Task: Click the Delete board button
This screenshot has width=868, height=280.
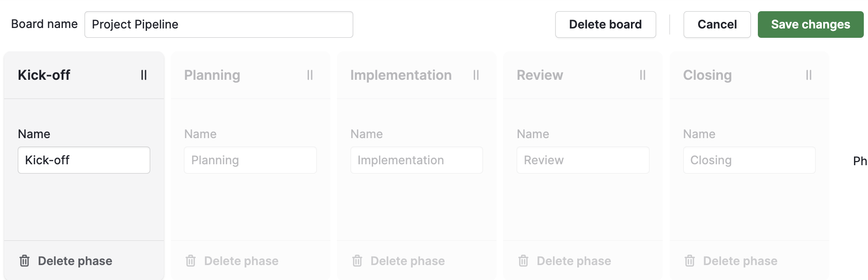Action: (605, 24)
